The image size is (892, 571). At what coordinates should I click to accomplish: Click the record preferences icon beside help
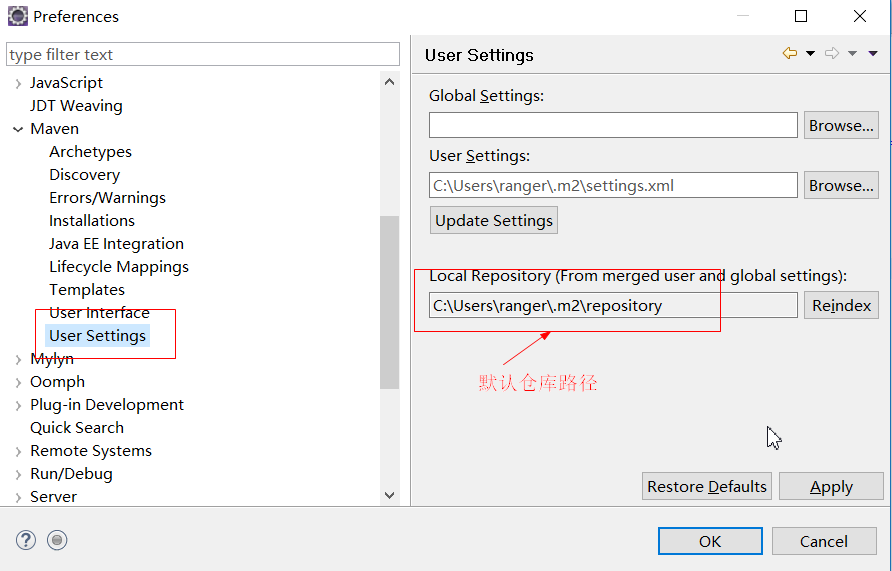click(57, 540)
